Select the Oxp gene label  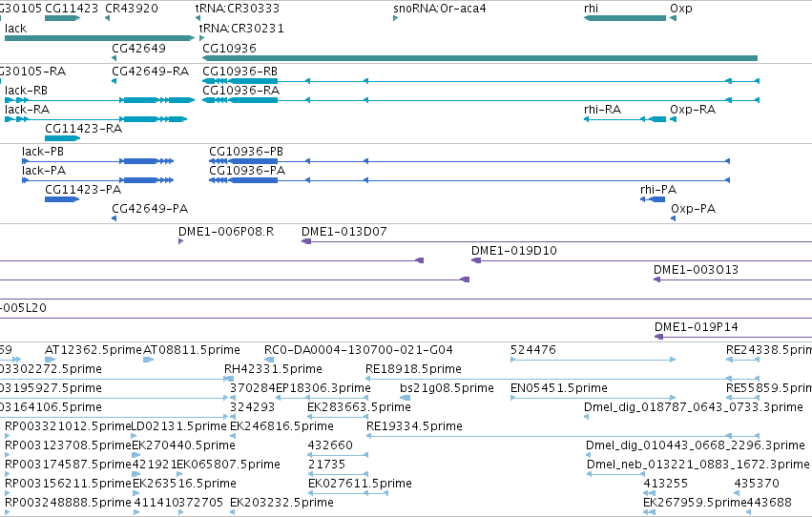coord(681,9)
